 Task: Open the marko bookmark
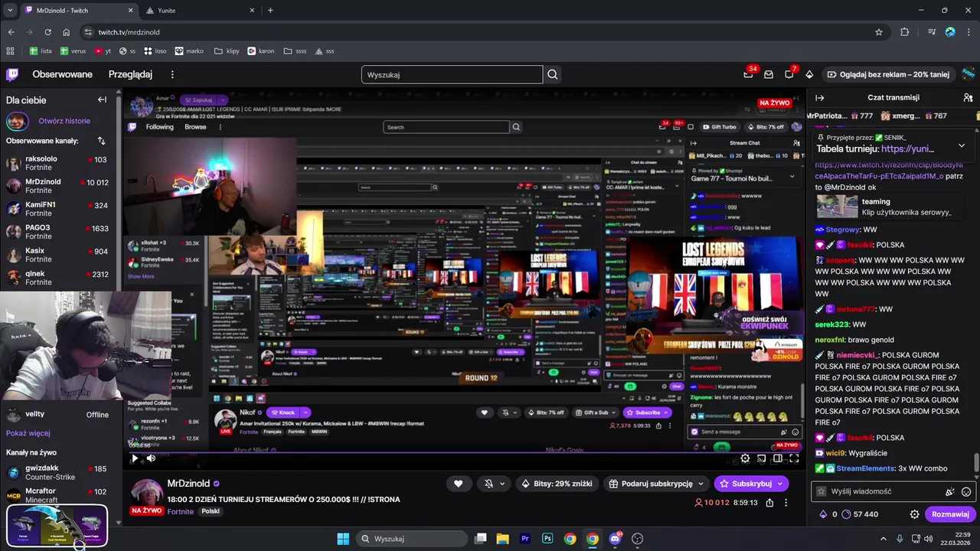point(189,51)
